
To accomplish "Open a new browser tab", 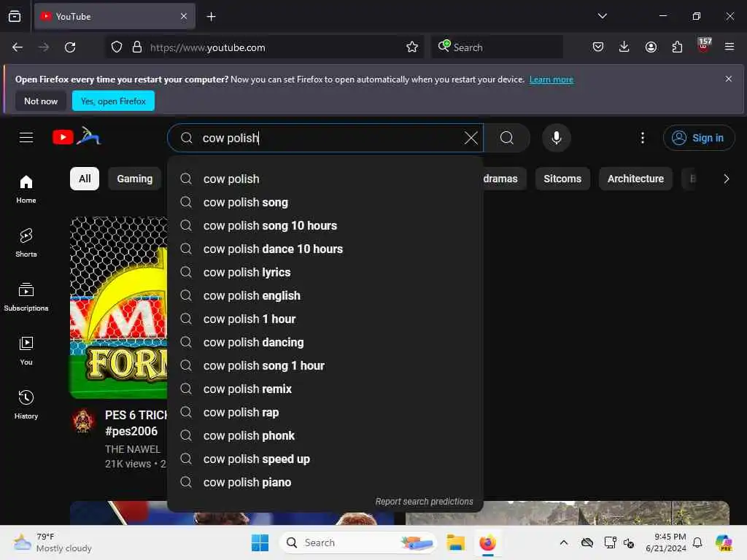I will 211,17.
